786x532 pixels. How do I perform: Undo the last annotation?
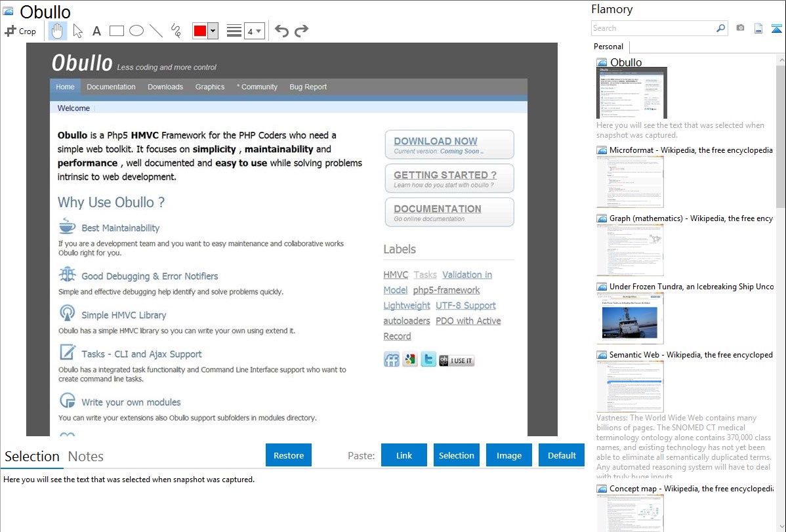[x=281, y=31]
